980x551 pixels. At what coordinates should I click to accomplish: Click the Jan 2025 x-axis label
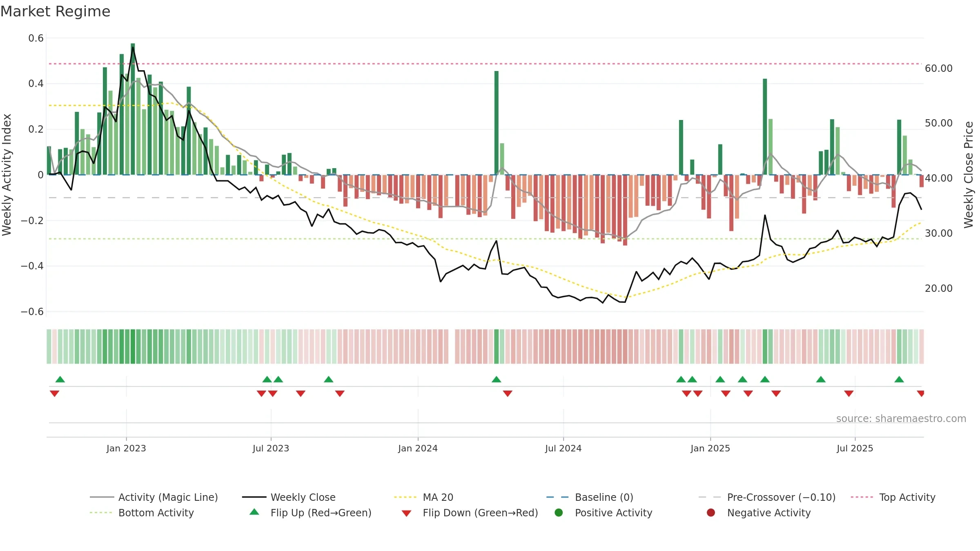click(x=710, y=448)
